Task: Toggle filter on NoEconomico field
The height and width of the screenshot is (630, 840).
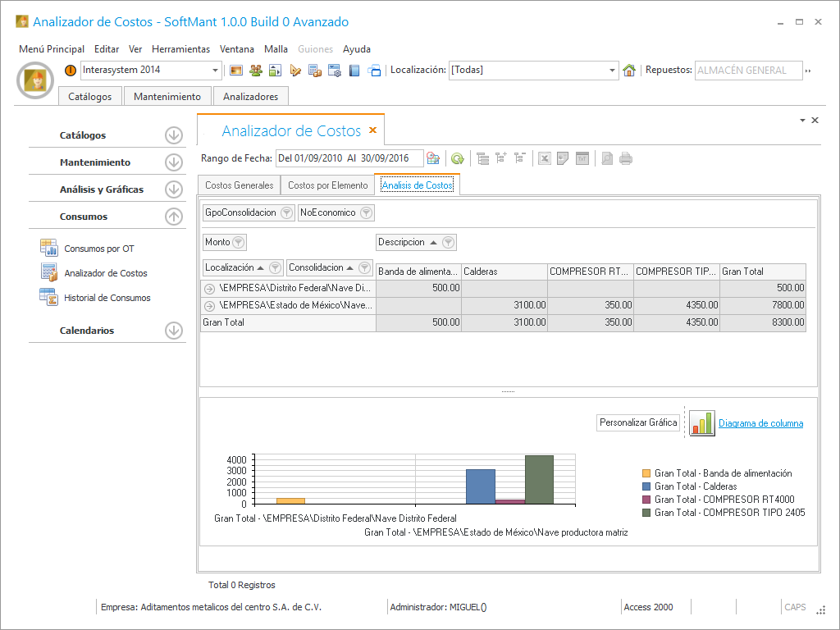Action: [366, 213]
